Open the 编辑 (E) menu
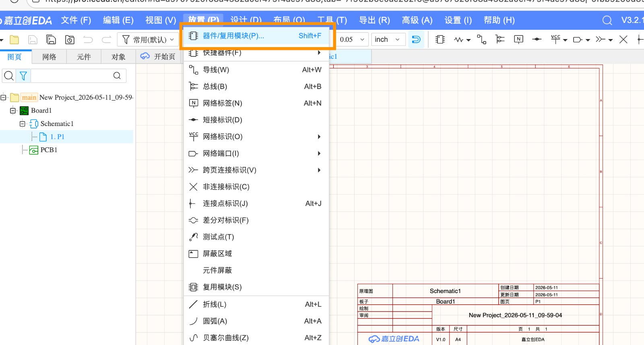Image resolution: width=644 pixels, height=345 pixels. pyautogui.click(x=118, y=20)
